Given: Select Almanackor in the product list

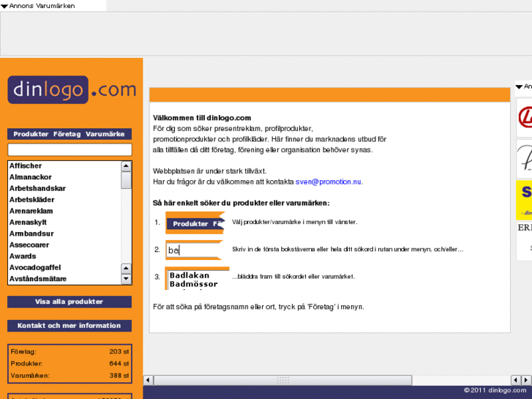Looking at the screenshot, I should click(x=31, y=177).
